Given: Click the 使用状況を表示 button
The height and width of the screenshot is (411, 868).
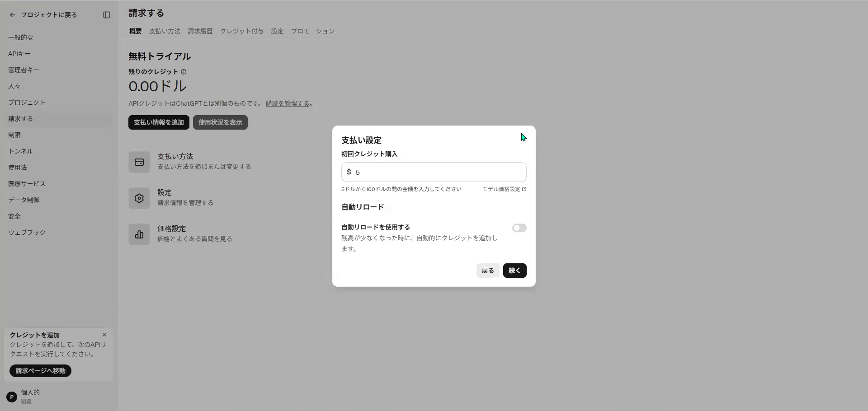Looking at the screenshot, I should pyautogui.click(x=220, y=122).
